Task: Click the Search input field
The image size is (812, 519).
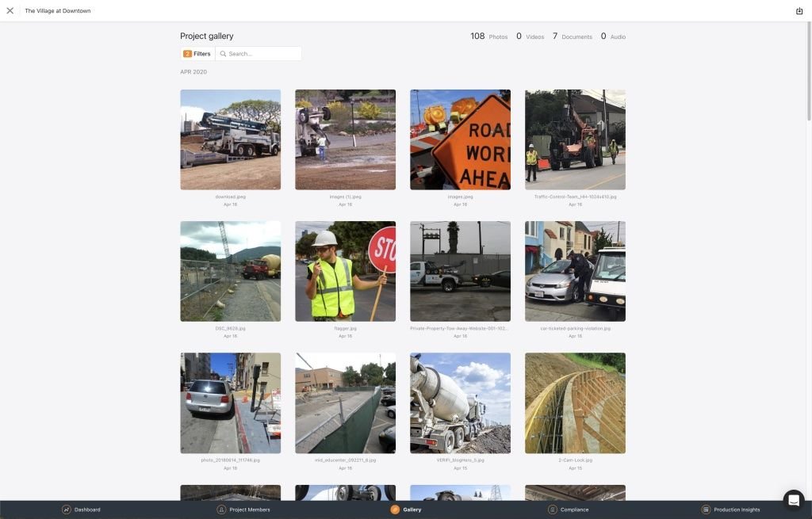Action: click(x=259, y=54)
